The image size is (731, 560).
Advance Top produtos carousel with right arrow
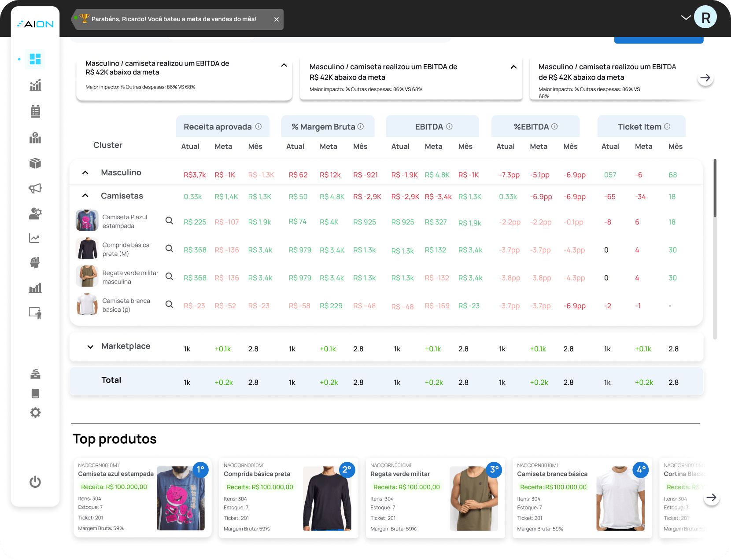pos(711,498)
